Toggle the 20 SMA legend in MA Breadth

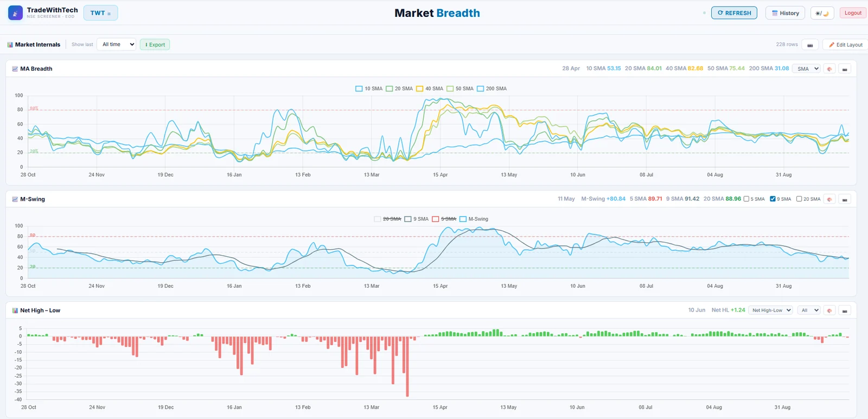point(399,88)
